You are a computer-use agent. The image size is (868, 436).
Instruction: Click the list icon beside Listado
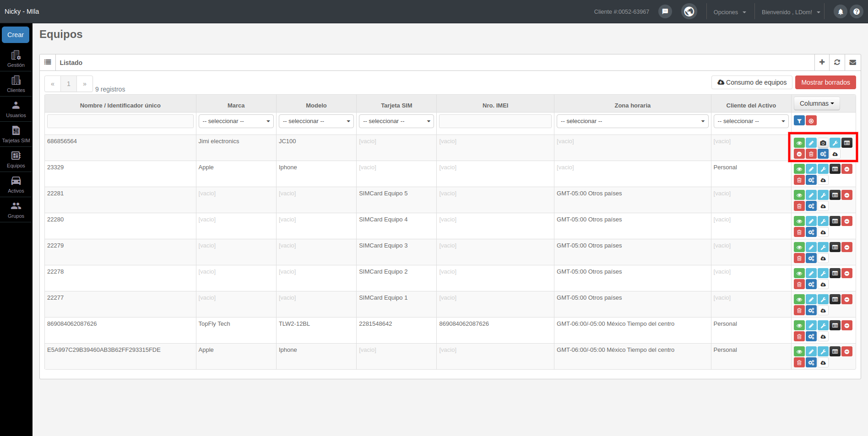tap(48, 62)
